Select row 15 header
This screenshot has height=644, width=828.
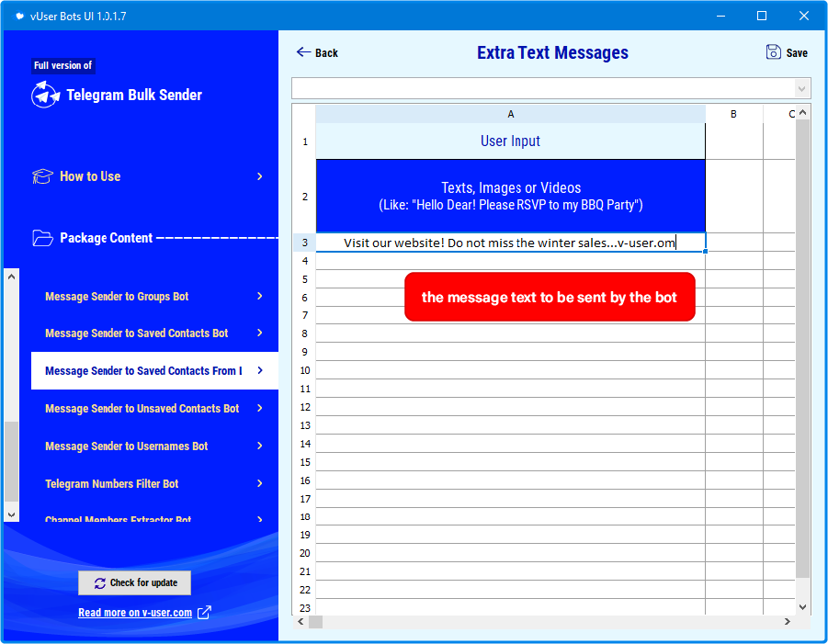305,462
